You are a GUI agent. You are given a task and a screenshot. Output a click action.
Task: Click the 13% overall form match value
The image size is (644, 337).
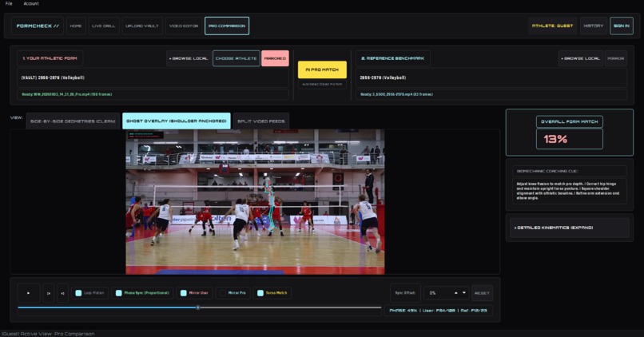click(x=569, y=139)
